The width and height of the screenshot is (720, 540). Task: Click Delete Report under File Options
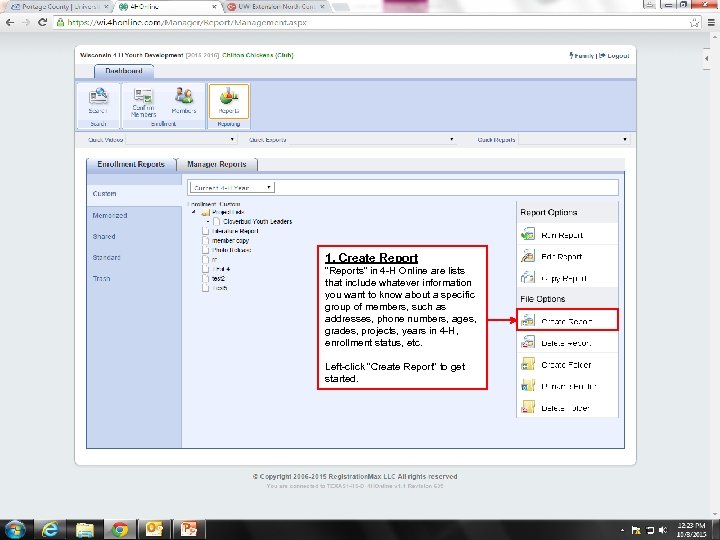[x=567, y=343]
